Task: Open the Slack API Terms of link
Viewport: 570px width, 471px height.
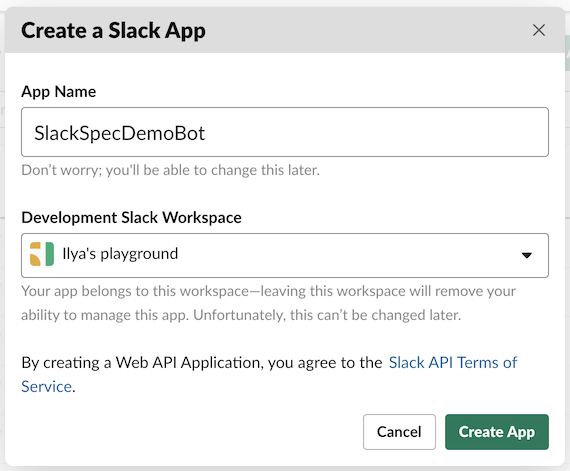Action: [453, 363]
